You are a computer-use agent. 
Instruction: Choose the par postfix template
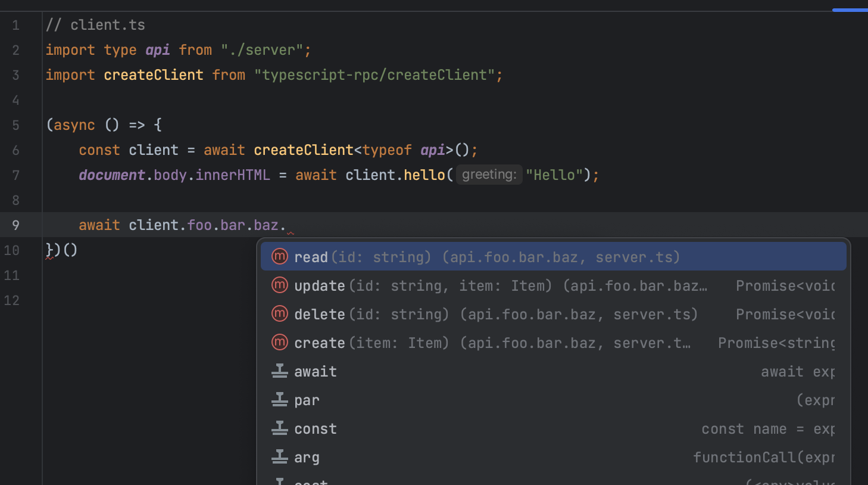[553, 400]
